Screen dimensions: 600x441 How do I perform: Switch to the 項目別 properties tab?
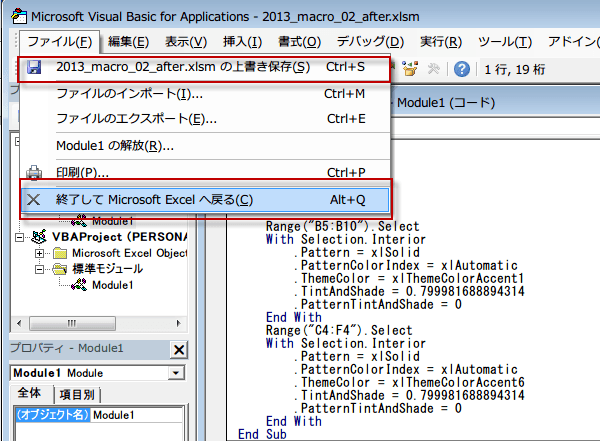click(76, 395)
